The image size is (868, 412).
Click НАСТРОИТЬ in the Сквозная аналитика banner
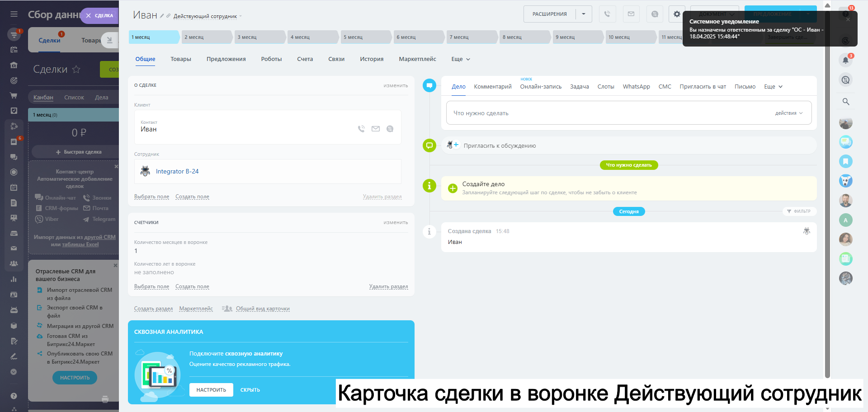point(211,390)
